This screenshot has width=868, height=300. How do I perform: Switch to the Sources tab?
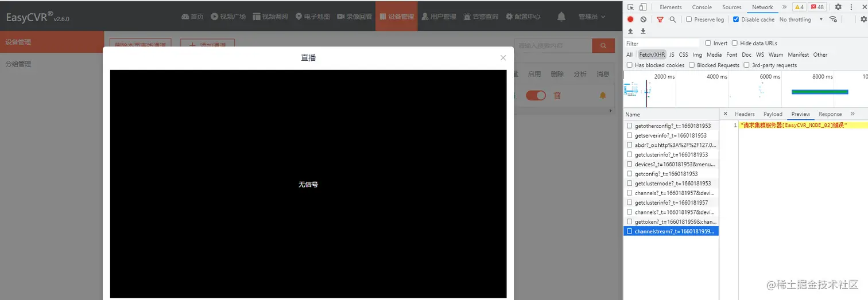[x=732, y=7]
